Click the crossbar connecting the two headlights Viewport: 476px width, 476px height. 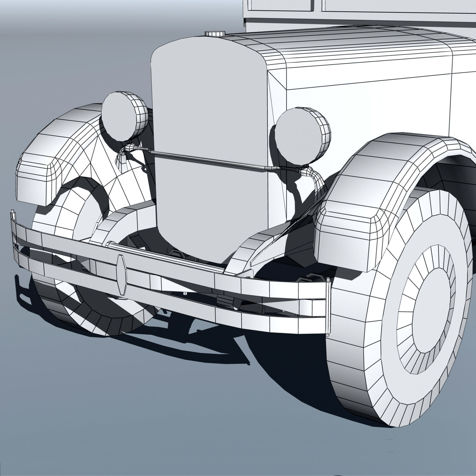[209, 159]
